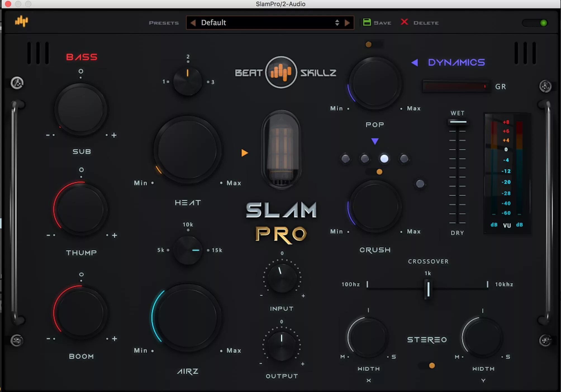Click the Save preset button
561x392 pixels.
coord(377,22)
